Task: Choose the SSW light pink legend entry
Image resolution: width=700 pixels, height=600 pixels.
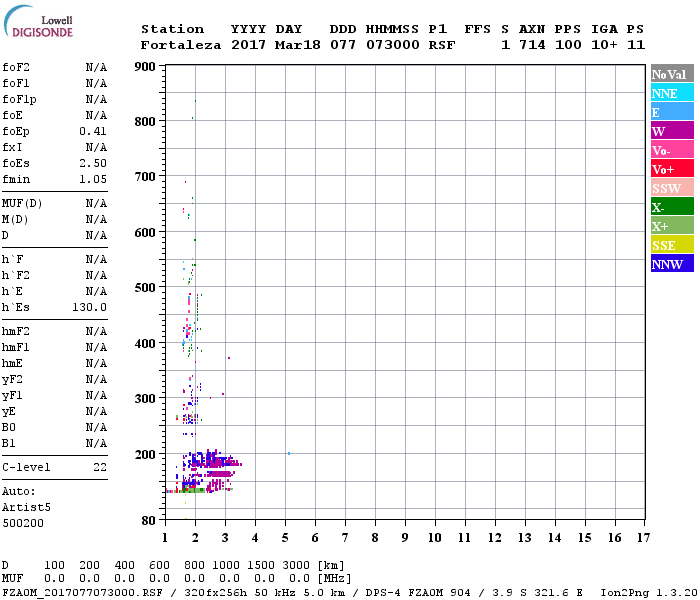Action: (x=672, y=188)
